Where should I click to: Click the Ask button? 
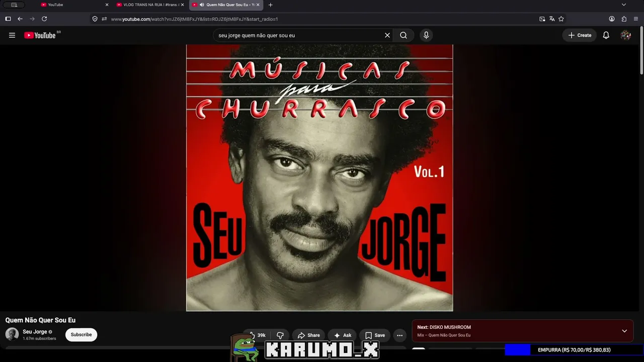(x=342, y=335)
